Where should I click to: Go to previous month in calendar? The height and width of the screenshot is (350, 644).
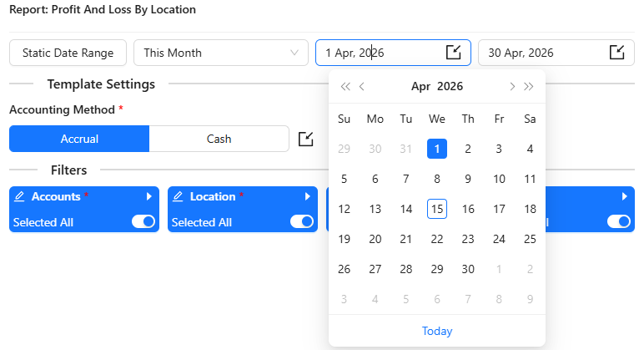362,86
